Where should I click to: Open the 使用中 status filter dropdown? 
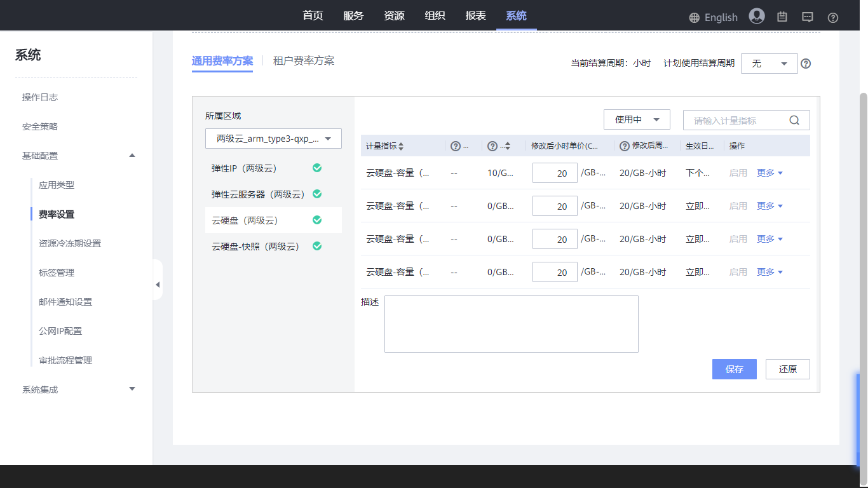(637, 119)
